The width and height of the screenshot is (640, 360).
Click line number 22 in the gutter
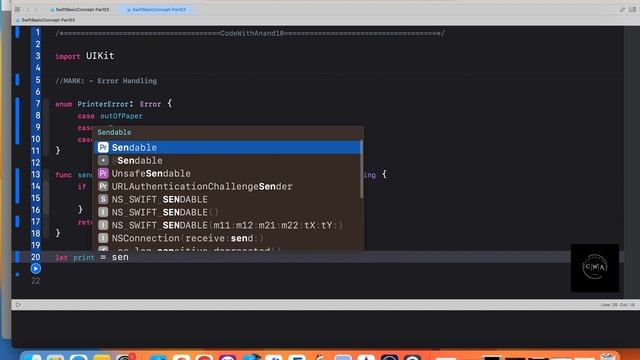[x=36, y=281]
